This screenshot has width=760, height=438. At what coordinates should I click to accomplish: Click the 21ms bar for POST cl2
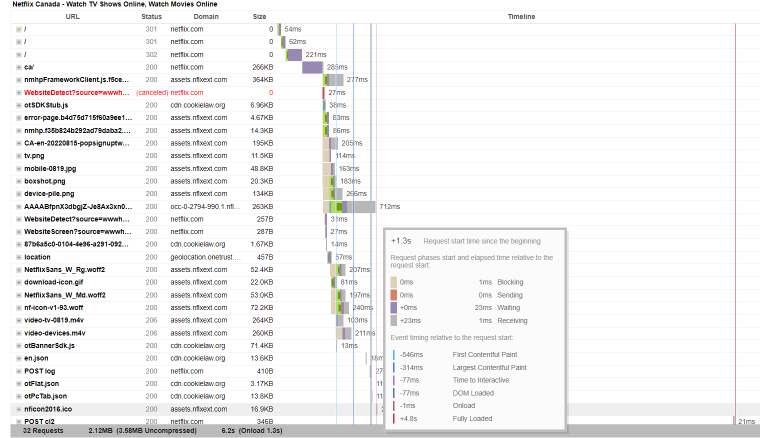point(734,422)
